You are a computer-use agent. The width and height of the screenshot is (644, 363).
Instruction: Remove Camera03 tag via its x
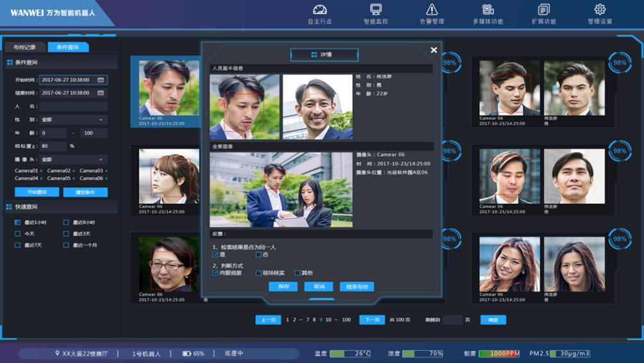pos(106,171)
